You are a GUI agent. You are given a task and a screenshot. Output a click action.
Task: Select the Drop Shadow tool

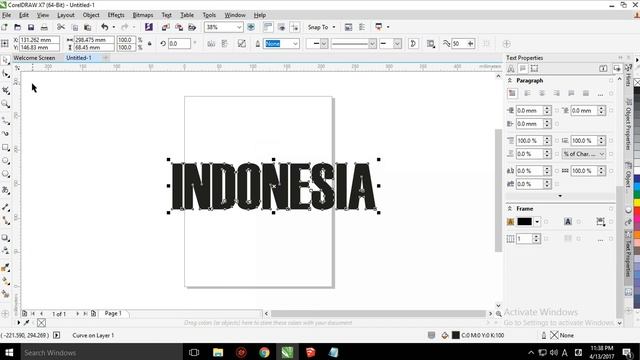pos(5,238)
